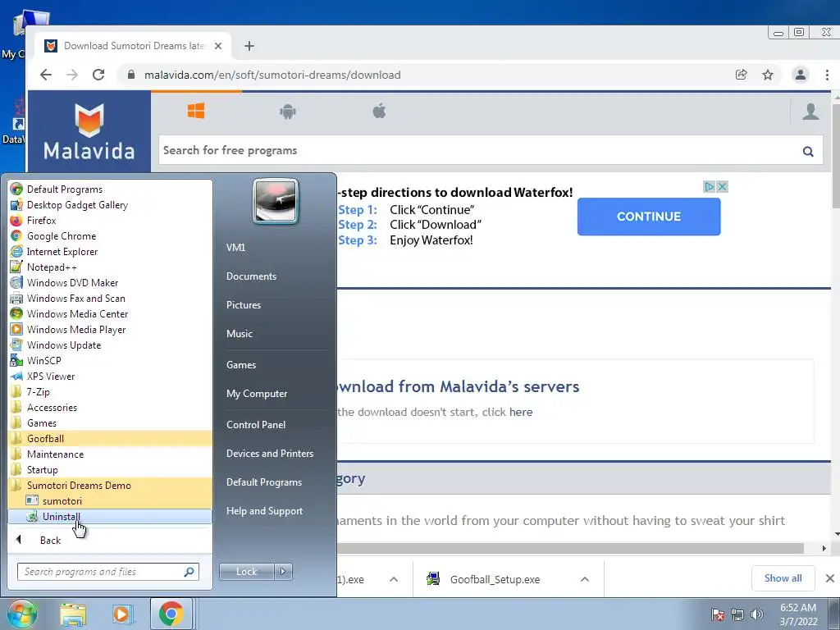Open the shutdown options arrow beside Lock
This screenshot has height=630, width=840.
coord(283,572)
